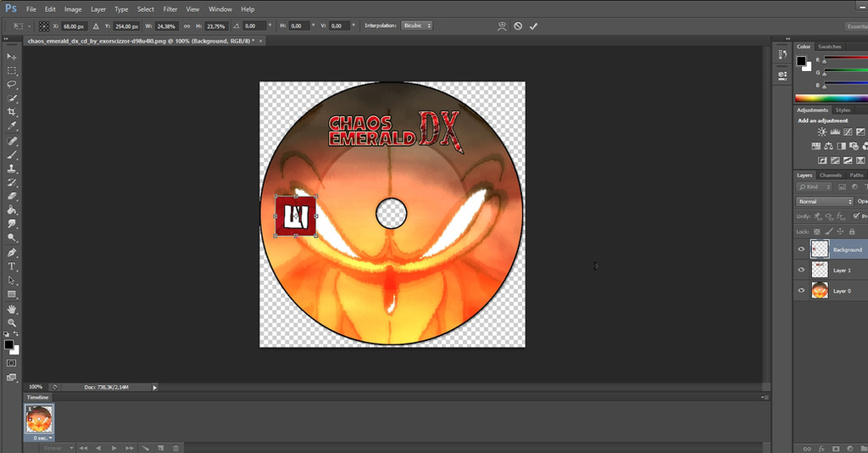Toggle lock layer position
Viewport: 868px width, 453px height.
840,232
